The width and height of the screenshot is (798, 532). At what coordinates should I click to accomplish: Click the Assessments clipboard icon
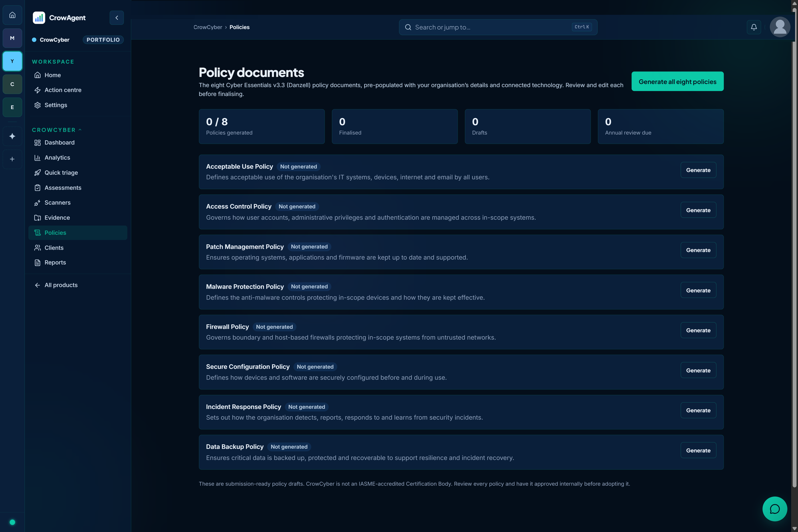point(37,188)
